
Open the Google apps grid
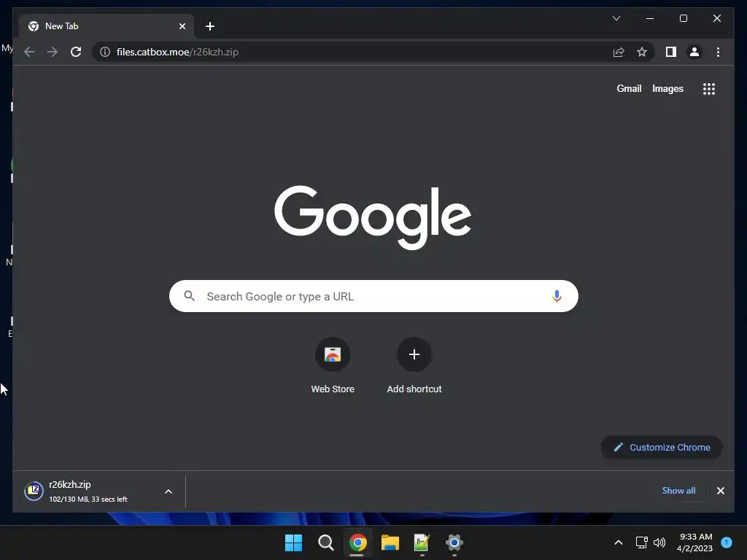tap(709, 89)
